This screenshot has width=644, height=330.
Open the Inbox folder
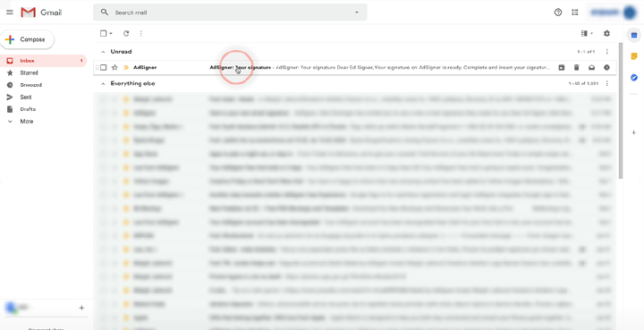pyautogui.click(x=44, y=61)
